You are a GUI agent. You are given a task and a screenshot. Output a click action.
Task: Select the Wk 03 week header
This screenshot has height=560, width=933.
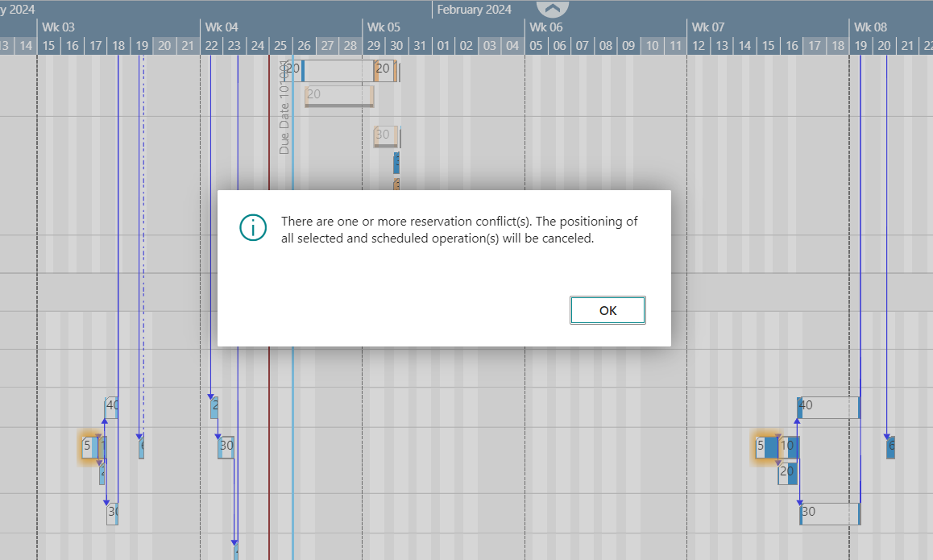coord(58,27)
